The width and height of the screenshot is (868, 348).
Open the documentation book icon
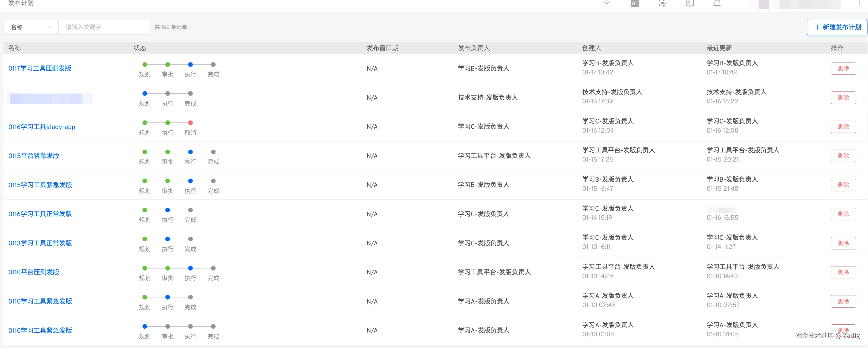click(690, 3)
